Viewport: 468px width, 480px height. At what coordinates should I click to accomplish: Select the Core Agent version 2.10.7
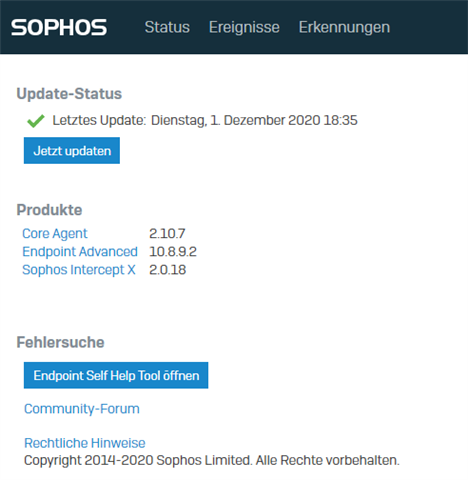coord(167,234)
